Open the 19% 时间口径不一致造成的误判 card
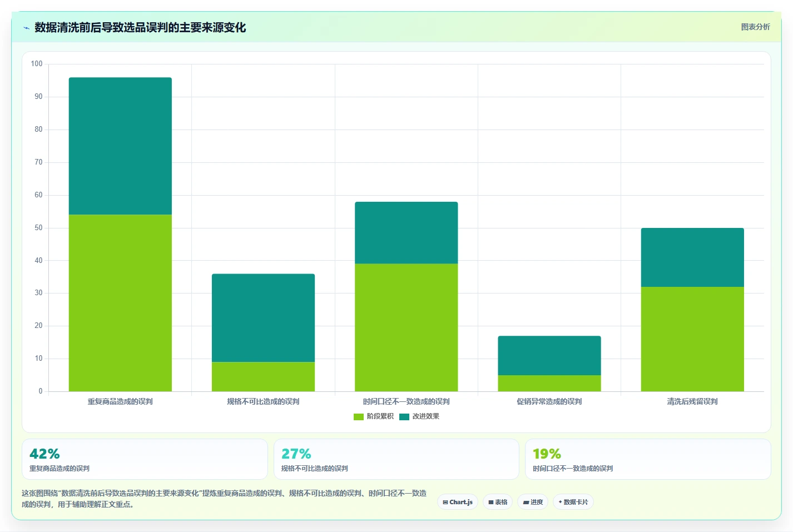Image resolution: width=793 pixels, height=532 pixels. (x=648, y=459)
